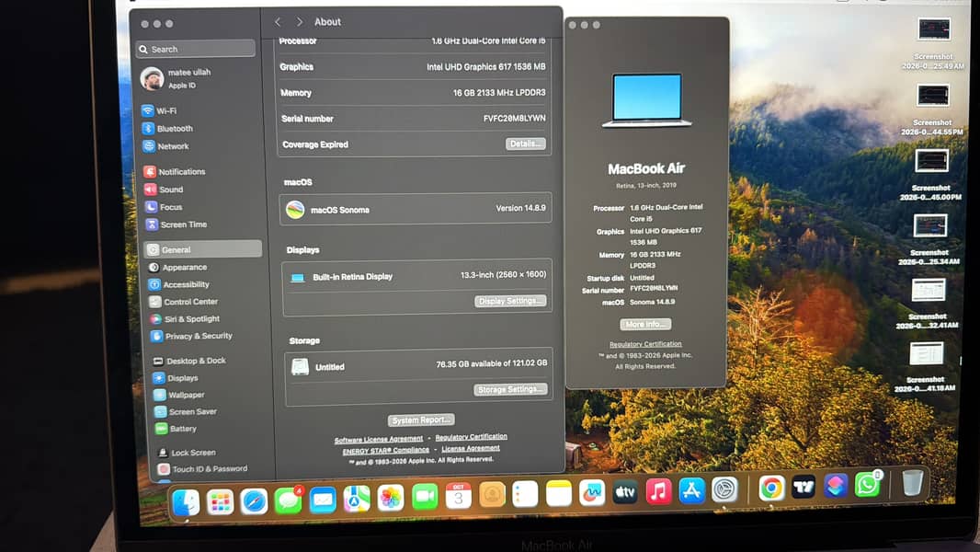The width and height of the screenshot is (980, 552).
Task: Click the macOS Sonoma version row
Action: point(416,209)
